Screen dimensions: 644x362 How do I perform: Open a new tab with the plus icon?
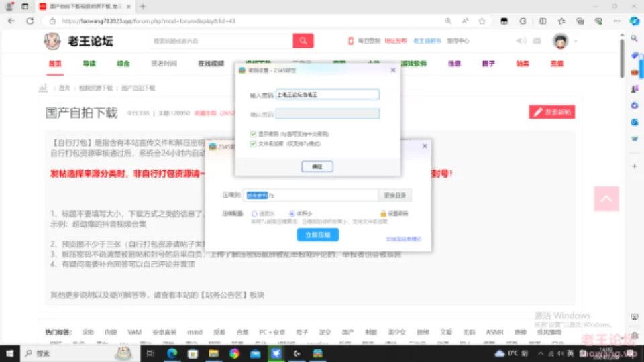142,7
